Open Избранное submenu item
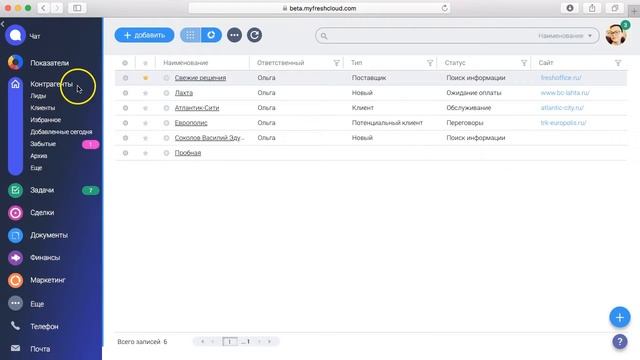Screen dimensions: 640x360 (45, 120)
